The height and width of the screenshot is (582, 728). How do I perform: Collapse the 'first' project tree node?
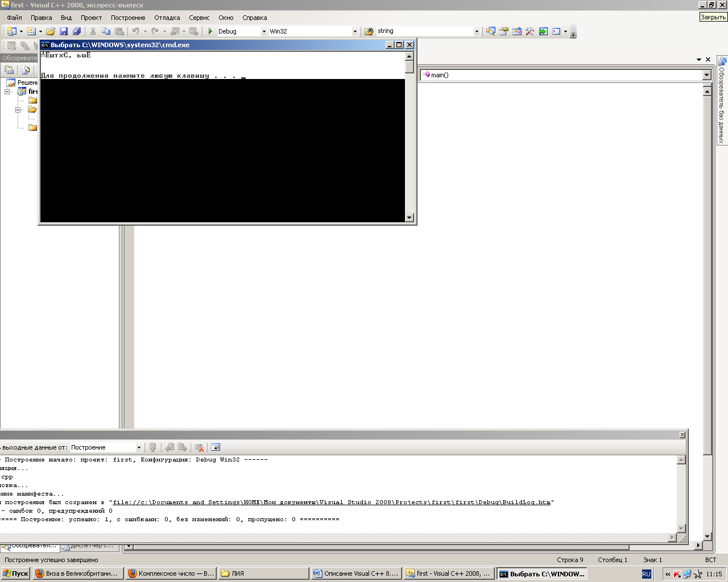pos(7,92)
